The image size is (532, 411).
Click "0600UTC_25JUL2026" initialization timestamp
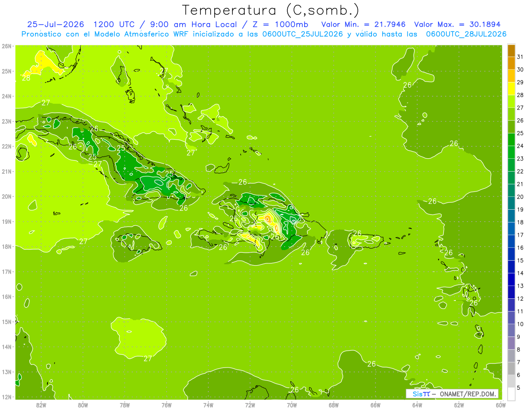303,34
